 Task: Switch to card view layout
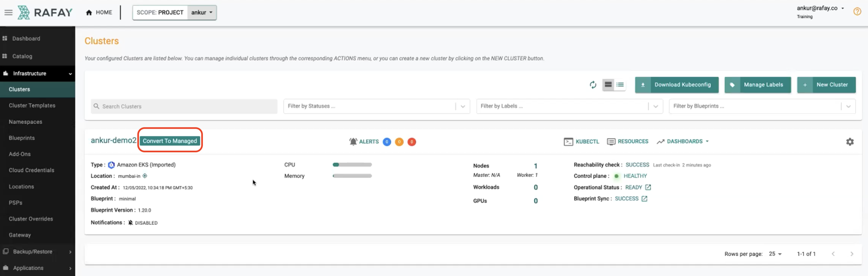[608, 85]
